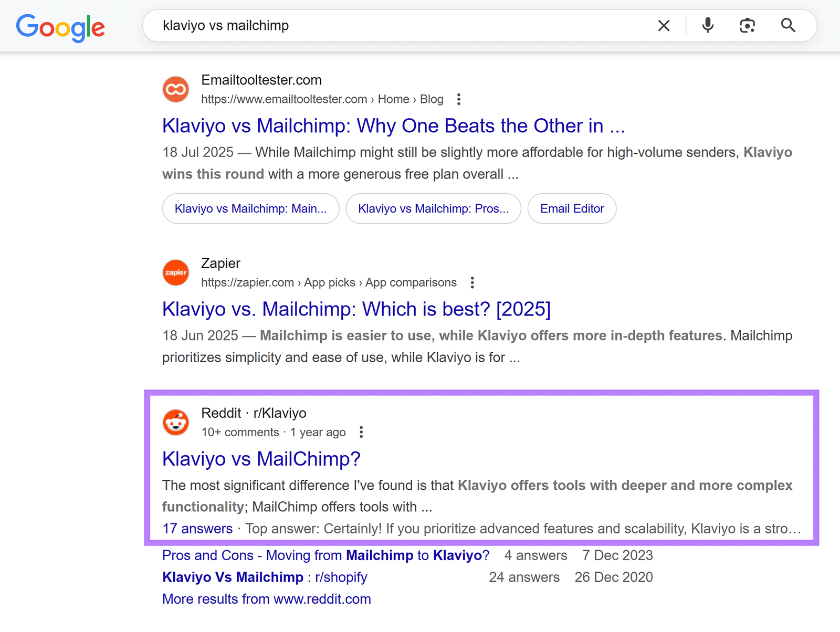Viewport: 840px width, 632px height.
Task: Select the 'Email Editor' chip
Action: pos(572,208)
